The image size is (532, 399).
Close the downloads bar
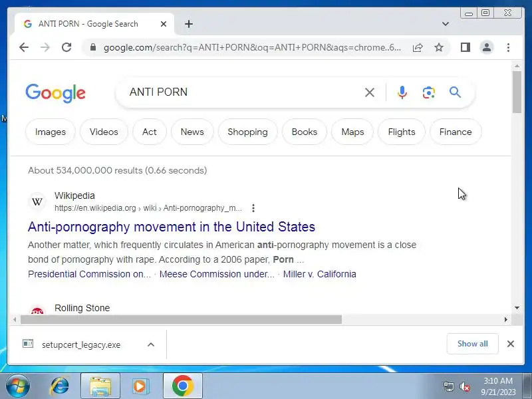point(510,344)
